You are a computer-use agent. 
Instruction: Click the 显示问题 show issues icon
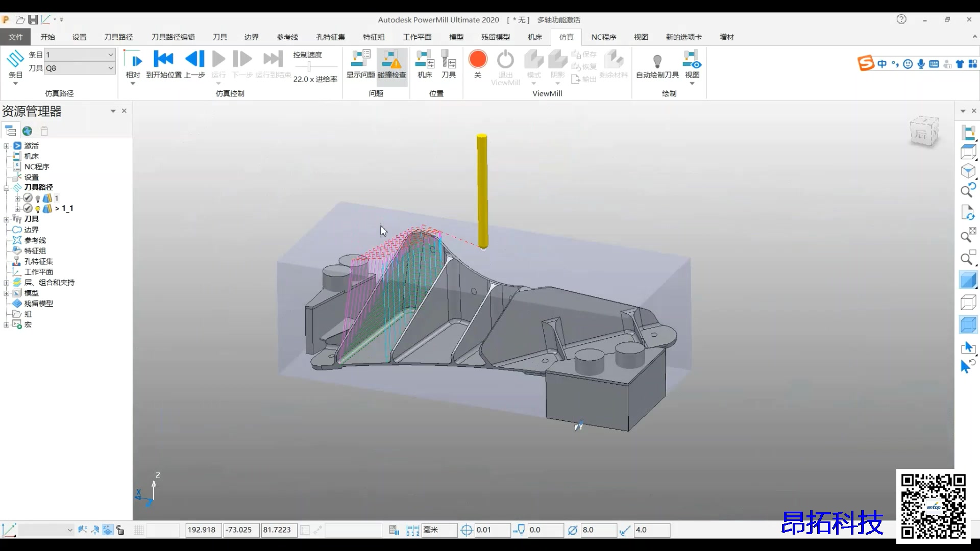[360, 64]
